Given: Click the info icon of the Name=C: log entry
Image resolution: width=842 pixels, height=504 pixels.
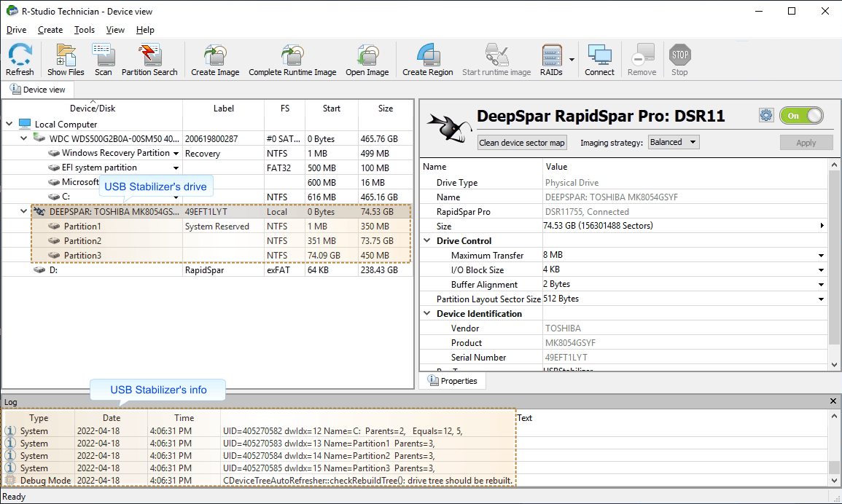Looking at the screenshot, I should coord(10,430).
